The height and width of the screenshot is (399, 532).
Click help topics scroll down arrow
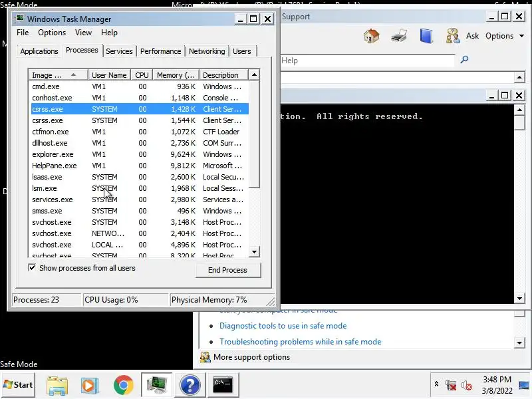pyautogui.click(x=519, y=342)
